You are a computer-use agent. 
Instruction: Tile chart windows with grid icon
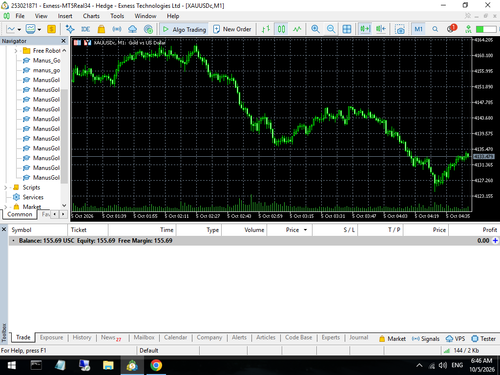coord(347,29)
